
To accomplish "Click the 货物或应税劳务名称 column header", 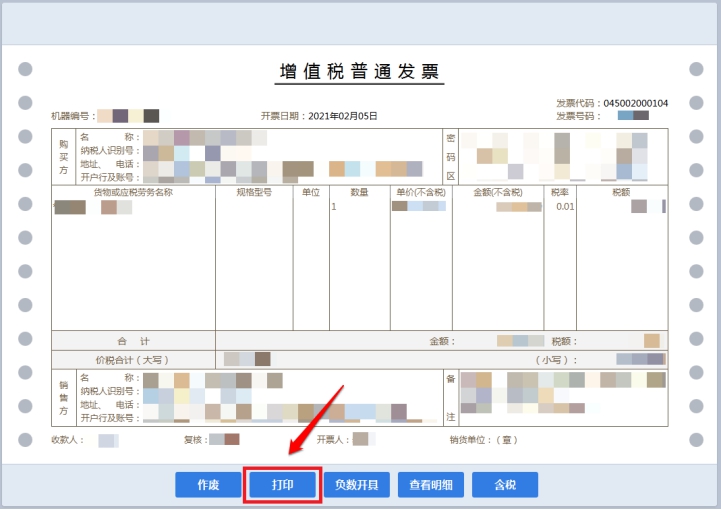I will [x=133, y=192].
